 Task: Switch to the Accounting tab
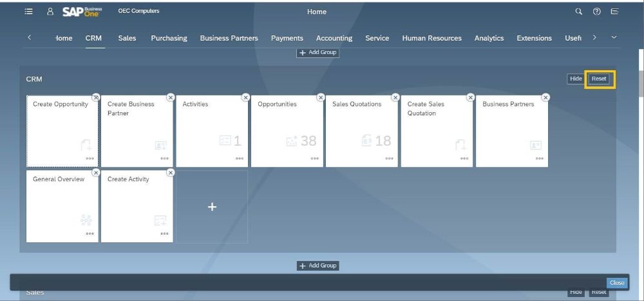(x=334, y=38)
